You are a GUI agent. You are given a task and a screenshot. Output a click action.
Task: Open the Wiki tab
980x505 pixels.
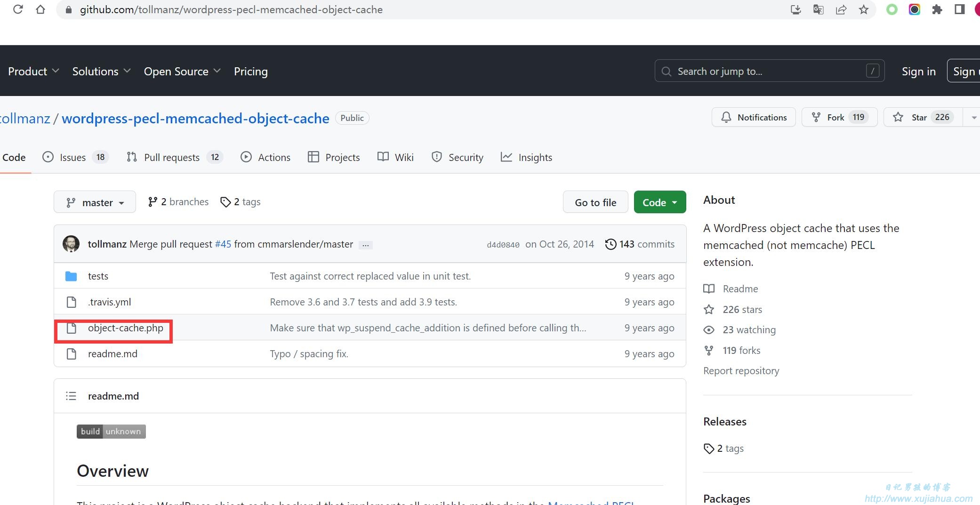[x=395, y=157]
